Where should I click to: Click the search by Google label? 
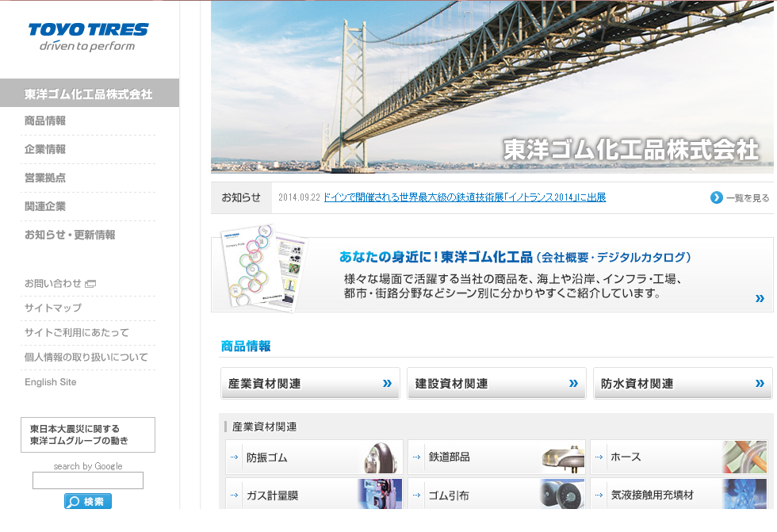point(88,466)
